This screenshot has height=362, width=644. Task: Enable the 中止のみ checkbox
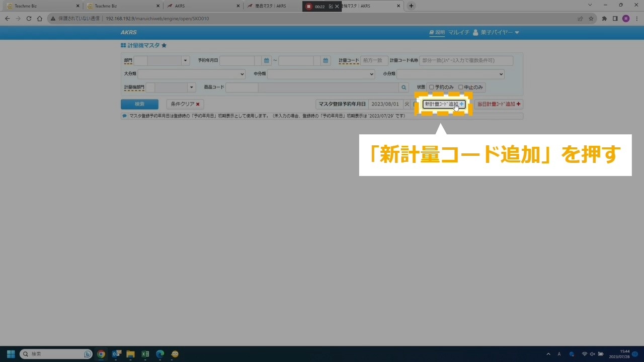tap(460, 87)
